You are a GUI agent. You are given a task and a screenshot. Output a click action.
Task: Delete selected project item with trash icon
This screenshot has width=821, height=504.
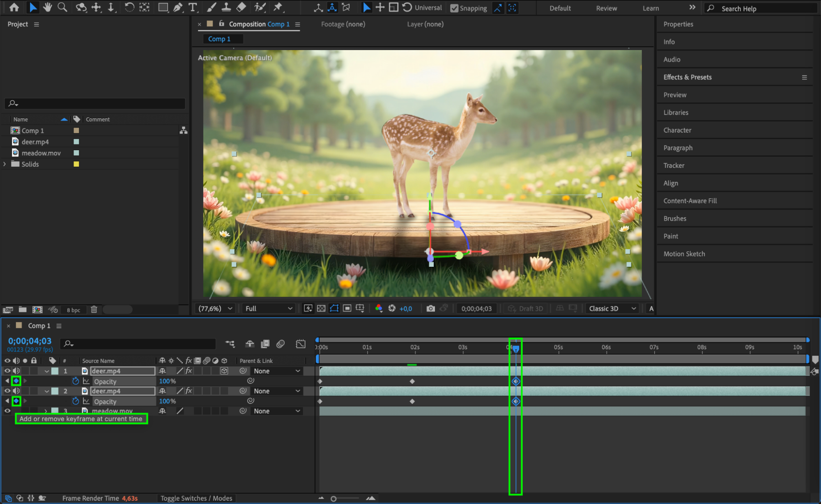click(94, 309)
